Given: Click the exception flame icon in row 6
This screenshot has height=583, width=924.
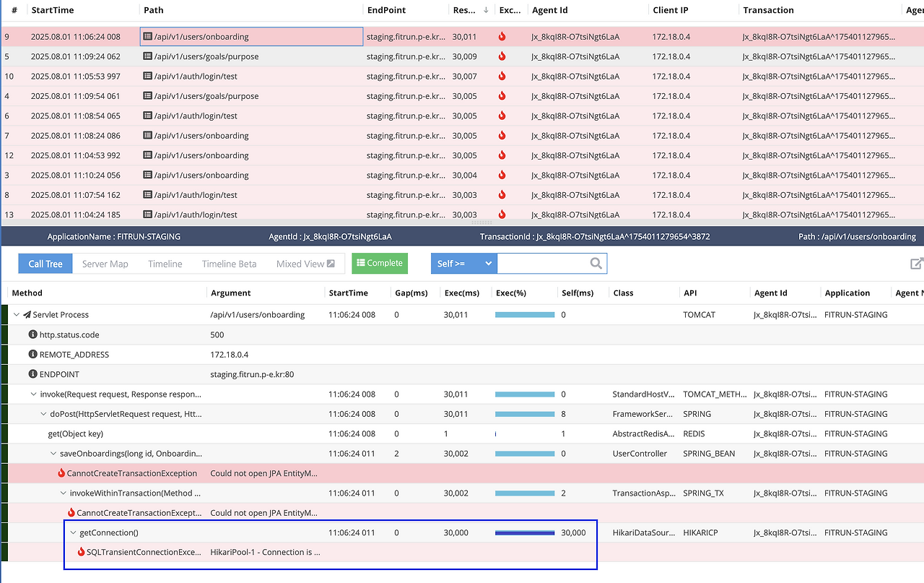Looking at the screenshot, I should pos(502,116).
